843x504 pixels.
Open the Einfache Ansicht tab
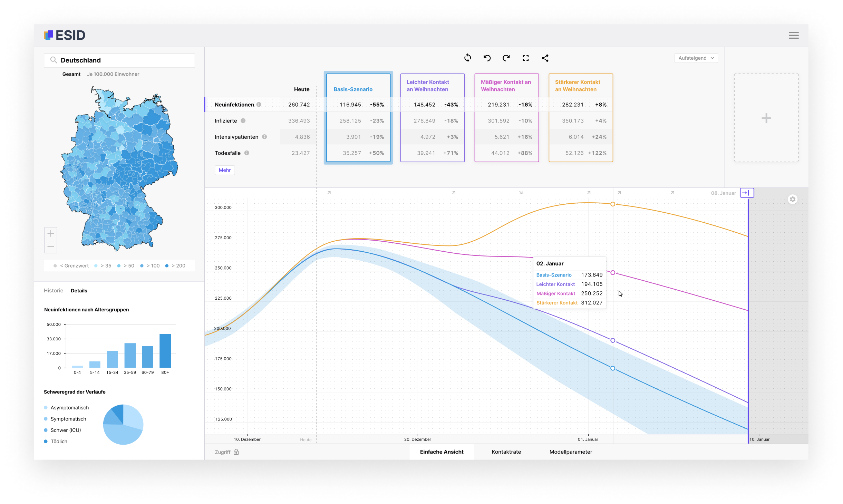pos(442,452)
